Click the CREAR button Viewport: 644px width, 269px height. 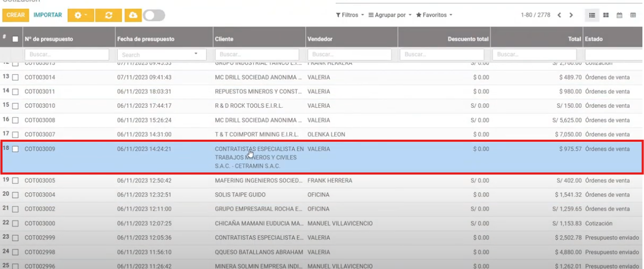[16, 15]
